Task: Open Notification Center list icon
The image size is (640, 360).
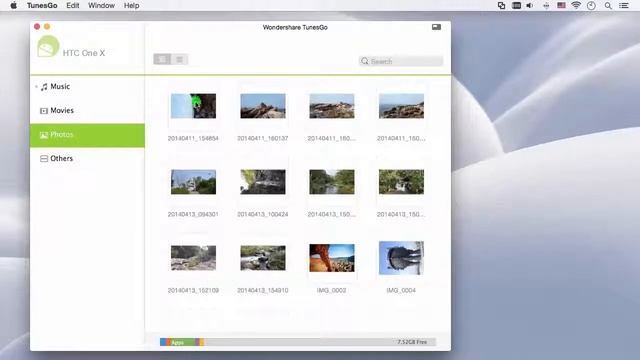Action: coord(624,6)
